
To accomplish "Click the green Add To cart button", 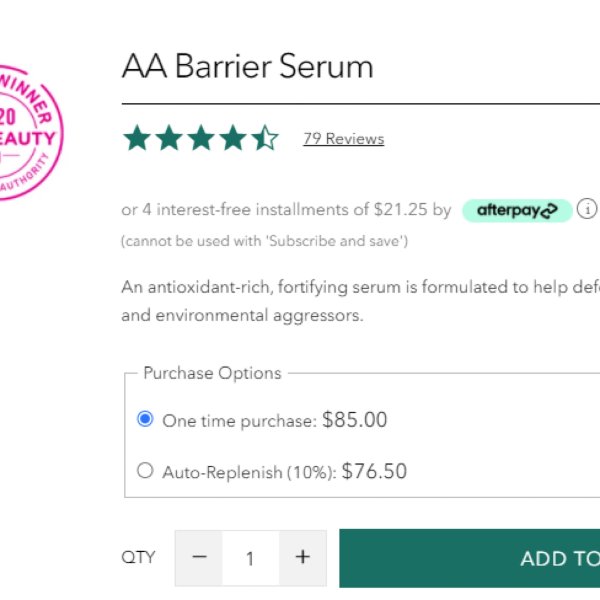I will [x=470, y=558].
